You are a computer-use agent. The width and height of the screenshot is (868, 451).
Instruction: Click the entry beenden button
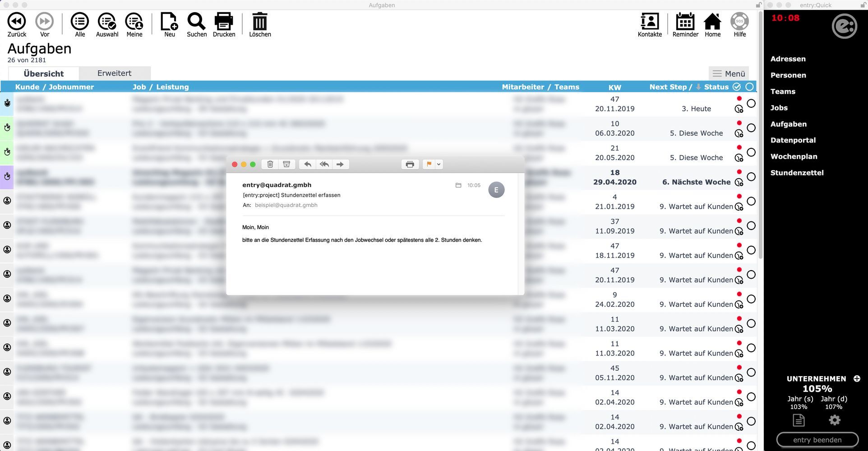[x=817, y=440]
